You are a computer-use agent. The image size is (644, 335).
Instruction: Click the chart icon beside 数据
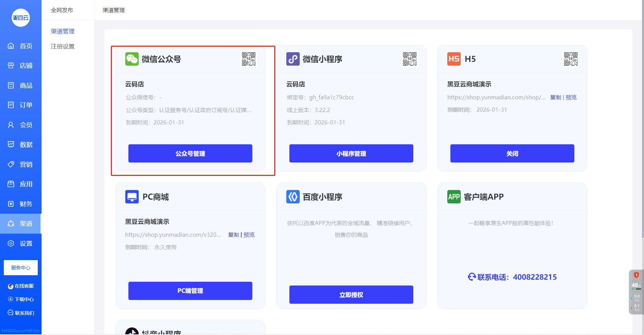(11, 144)
